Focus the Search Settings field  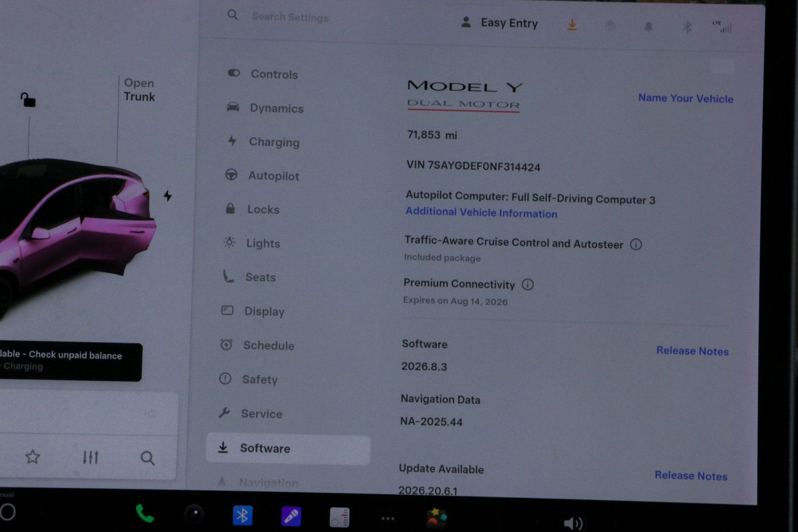click(x=290, y=17)
